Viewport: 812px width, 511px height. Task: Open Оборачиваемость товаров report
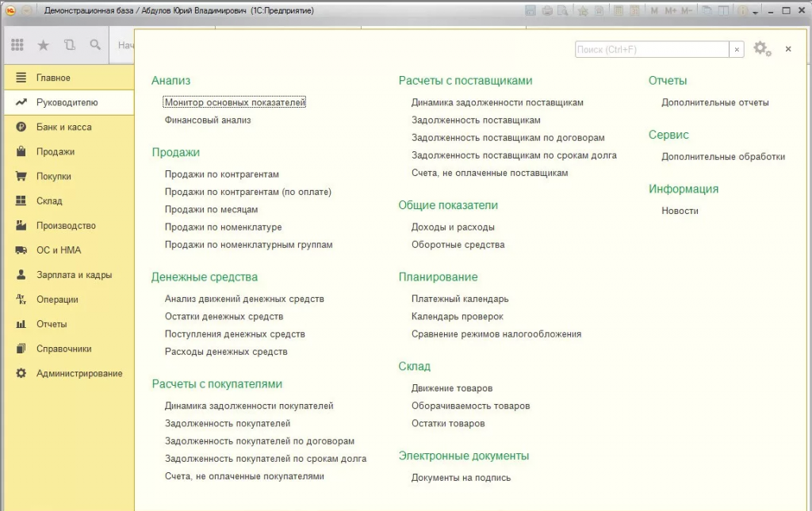[471, 406]
